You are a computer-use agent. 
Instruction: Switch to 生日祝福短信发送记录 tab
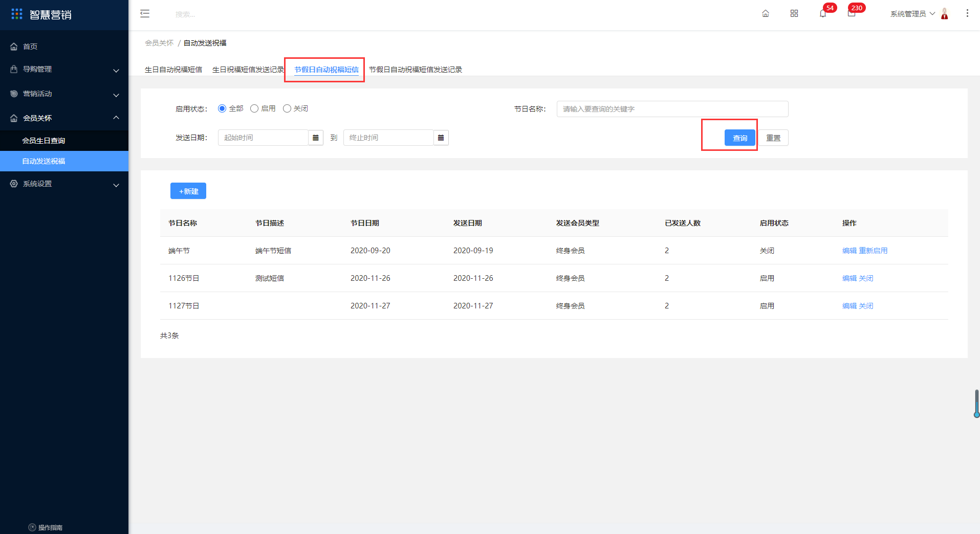248,70
